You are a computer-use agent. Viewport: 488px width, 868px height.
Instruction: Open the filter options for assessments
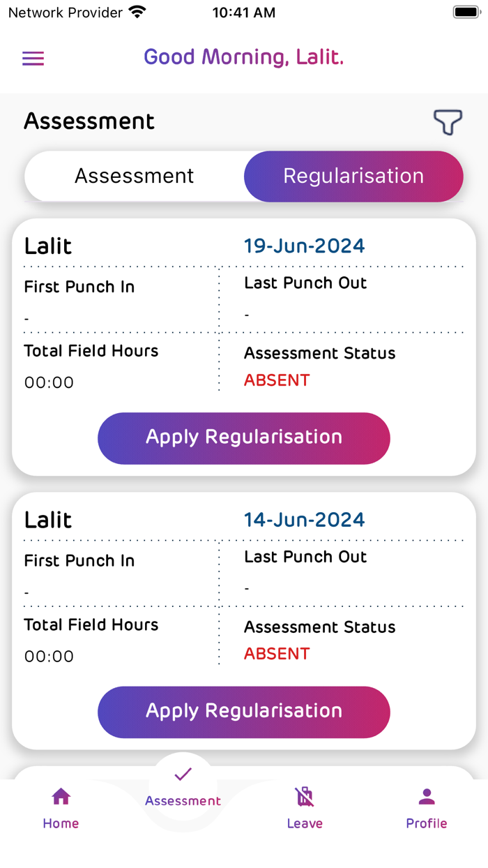coord(448,122)
